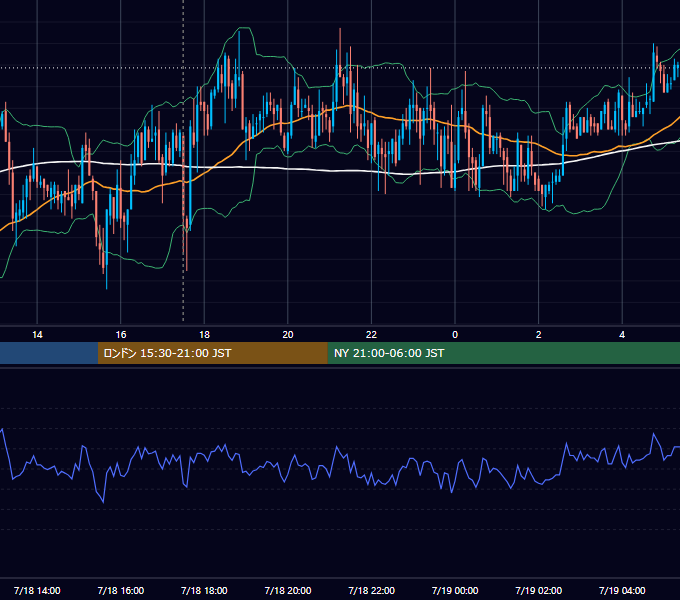This screenshot has width=680, height=600.
Task: Click hour label 22 on chart axis
Action: pos(371,335)
